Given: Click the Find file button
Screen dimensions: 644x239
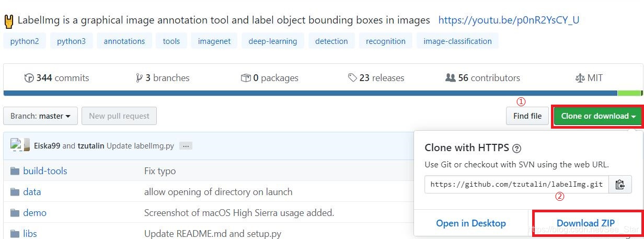Looking at the screenshot, I should (x=527, y=116).
